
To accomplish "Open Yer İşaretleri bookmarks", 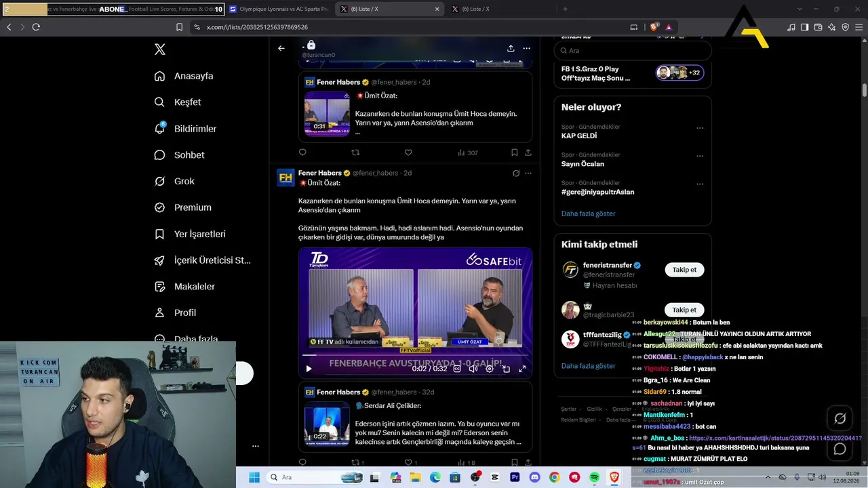I will [190, 234].
